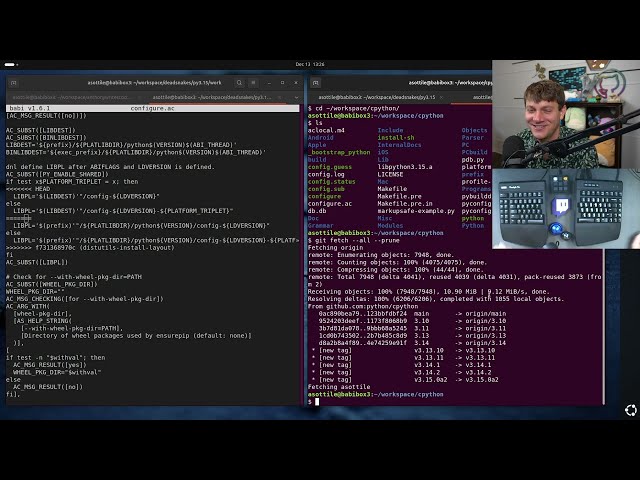The image size is (640, 480).
Task: Click "configure.ac" in the right terminal's ls output
Action: pyautogui.click(x=329, y=204)
